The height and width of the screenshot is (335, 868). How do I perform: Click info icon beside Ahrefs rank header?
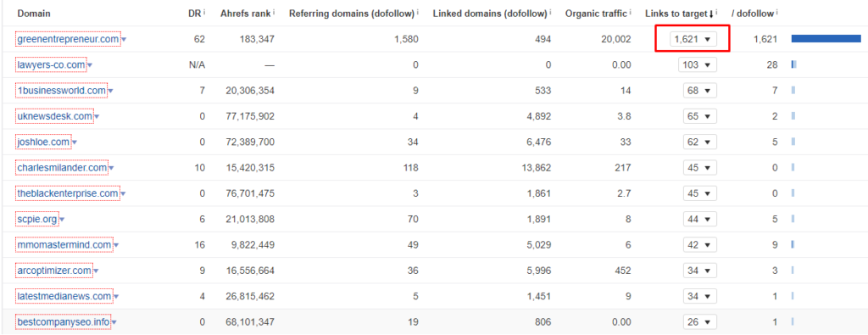point(275,12)
